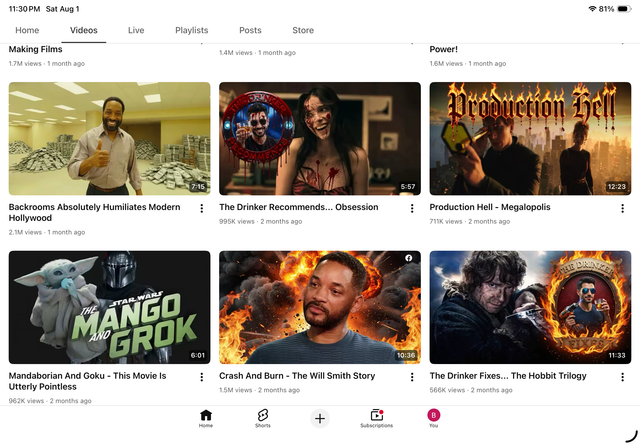Tap the 7:15 duration badge

point(198,187)
